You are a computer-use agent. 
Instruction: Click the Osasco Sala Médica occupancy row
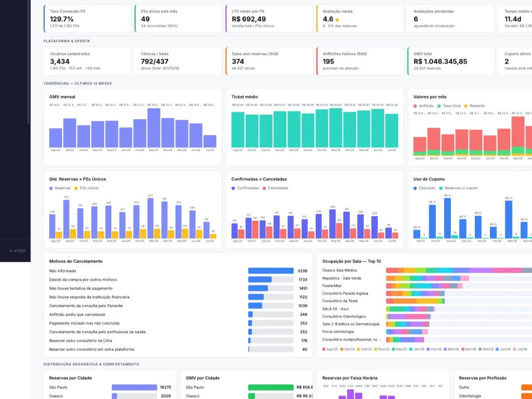(x=427, y=270)
